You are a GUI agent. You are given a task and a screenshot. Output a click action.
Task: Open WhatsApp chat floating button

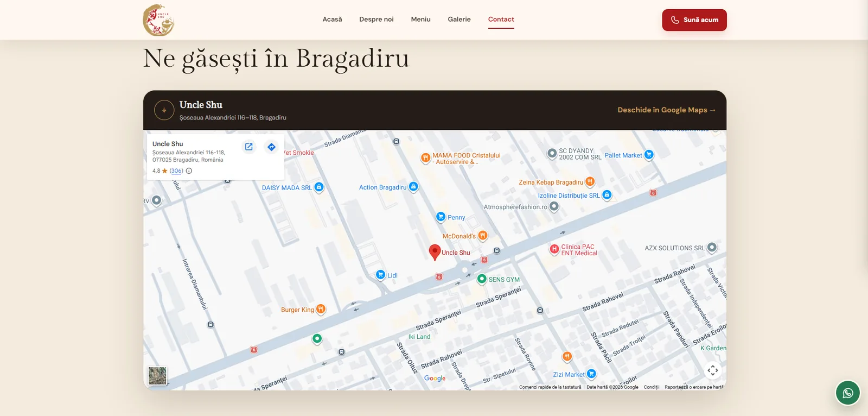click(848, 393)
